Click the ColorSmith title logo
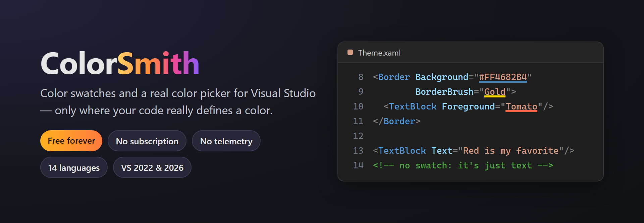The height and width of the screenshot is (223, 644). pyautogui.click(x=120, y=63)
